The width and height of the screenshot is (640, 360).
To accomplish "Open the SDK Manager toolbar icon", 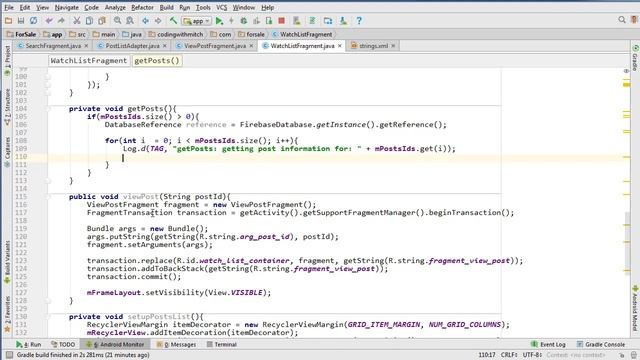I will 343,20.
